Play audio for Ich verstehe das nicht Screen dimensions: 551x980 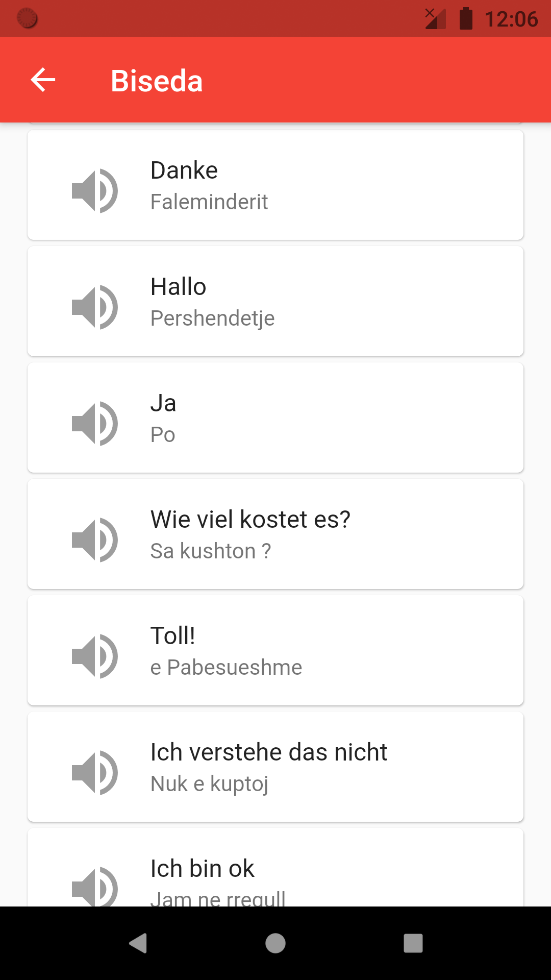tap(95, 772)
